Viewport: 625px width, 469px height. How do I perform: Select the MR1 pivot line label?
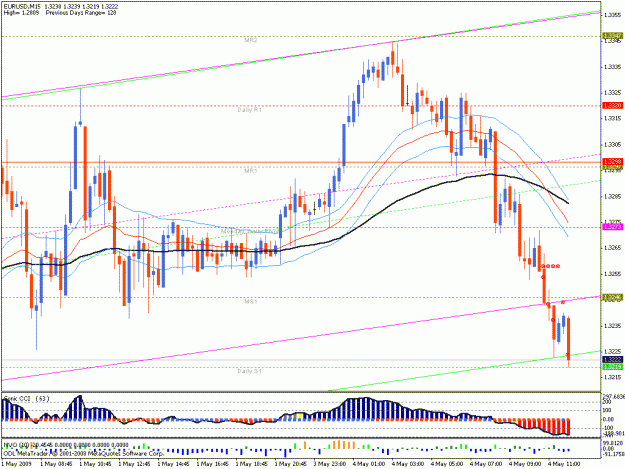point(251,171)
